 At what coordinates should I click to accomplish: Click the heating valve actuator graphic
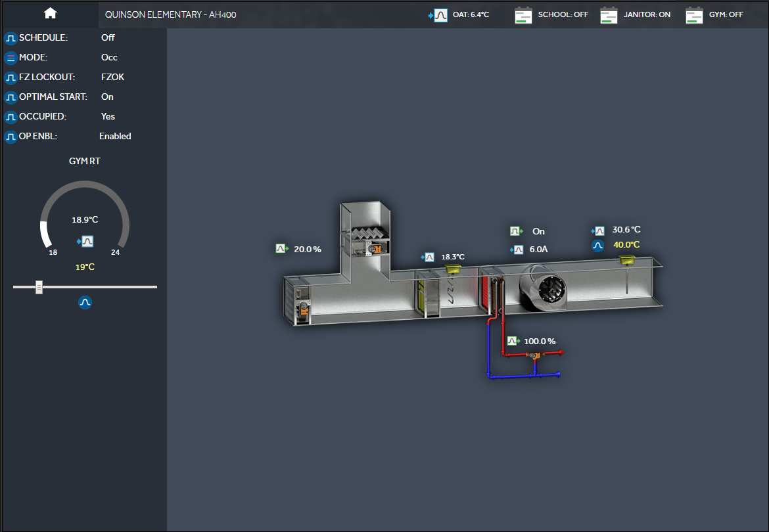[535, 355]
